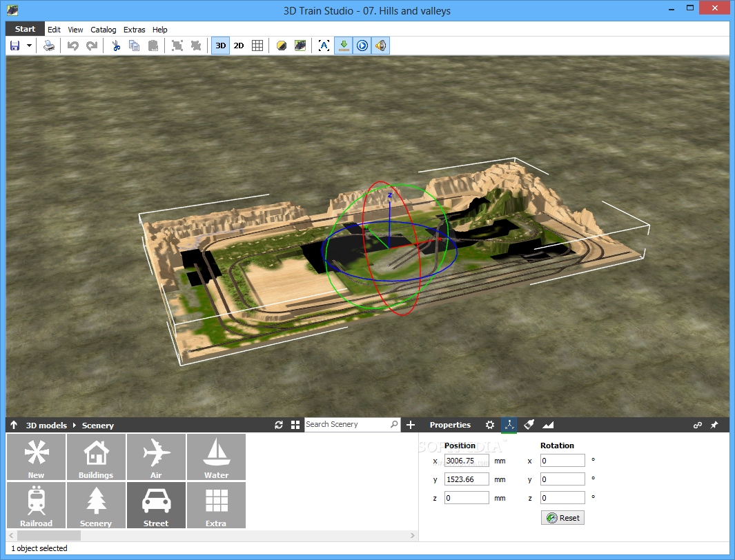Click the '1 object selected' status text
Screen dimensions: 735x560
tap(39, 548)
